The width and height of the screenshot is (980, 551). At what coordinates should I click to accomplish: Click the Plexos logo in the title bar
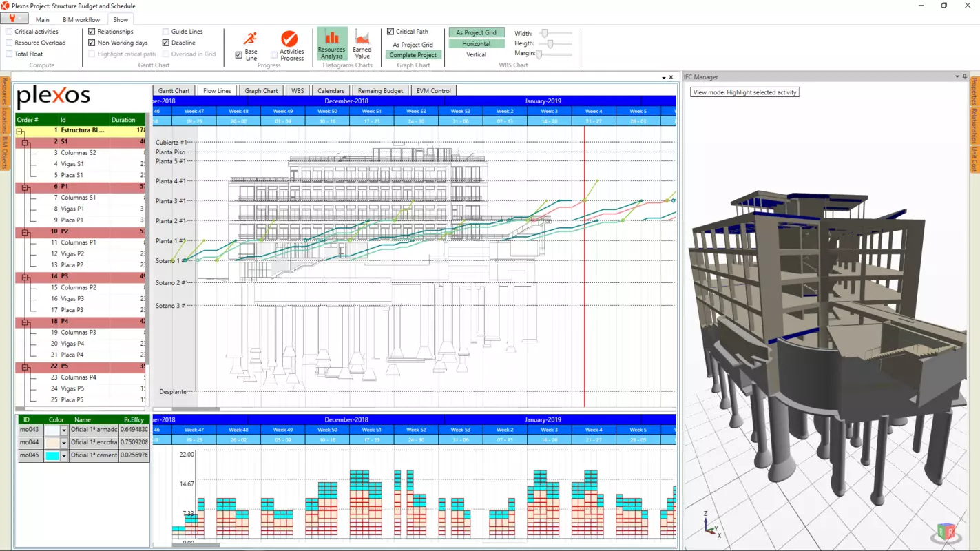pos(6,6)
